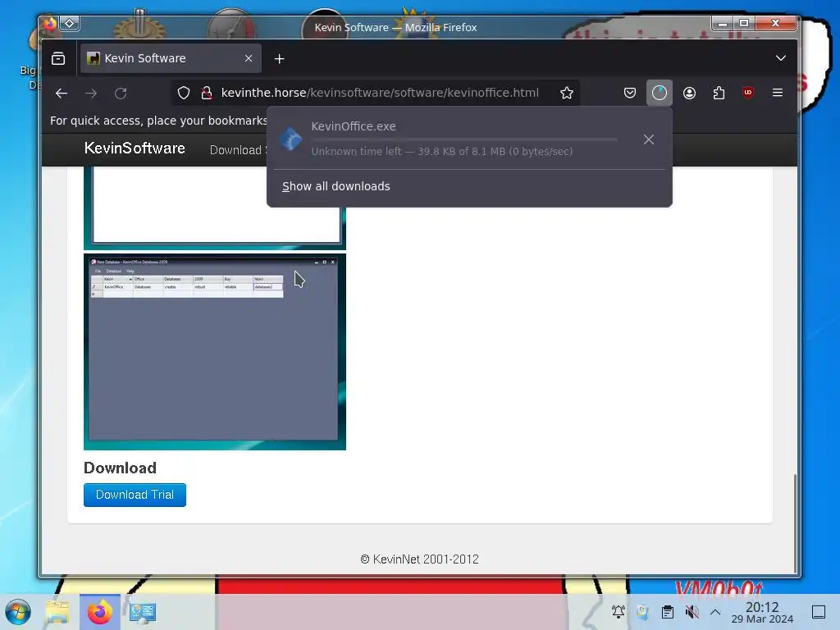Click the KevinSoftware site logo link
The width and height of the screenshot is (840, 630).
(x=135, y=148)
